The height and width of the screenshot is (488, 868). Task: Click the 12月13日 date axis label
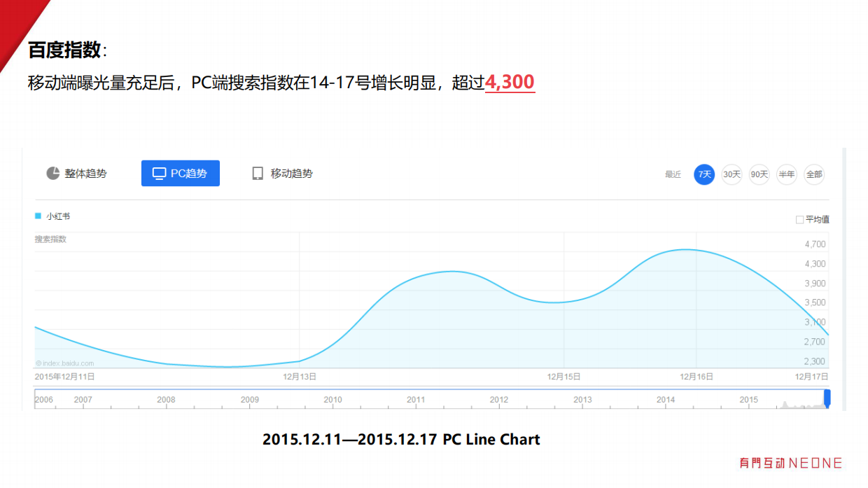300,377
